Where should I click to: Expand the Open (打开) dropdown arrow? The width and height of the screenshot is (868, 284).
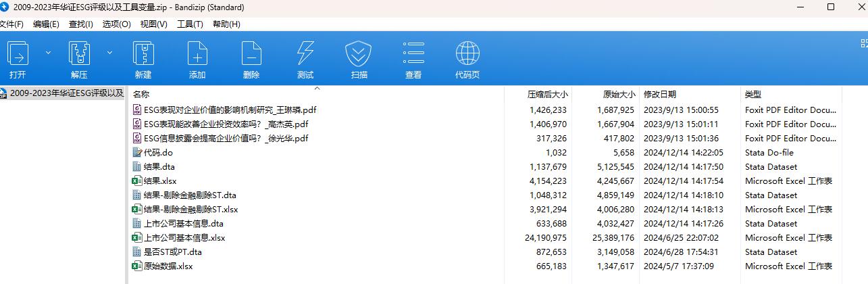[x=48, y=52]
